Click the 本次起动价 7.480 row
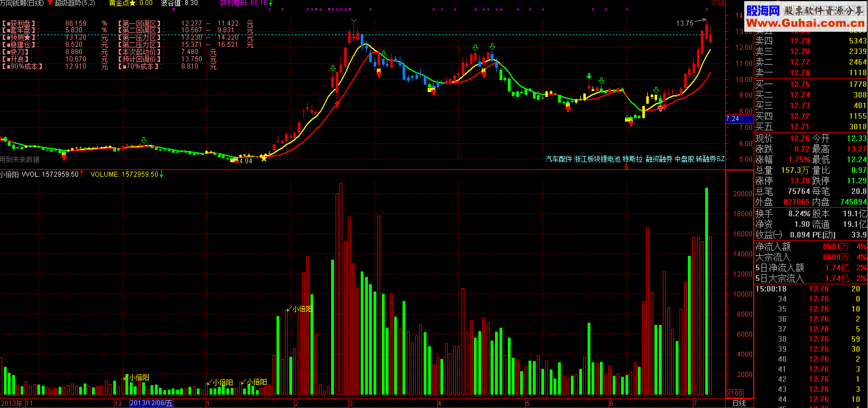868x408 pixels. [x=167, y=52]
